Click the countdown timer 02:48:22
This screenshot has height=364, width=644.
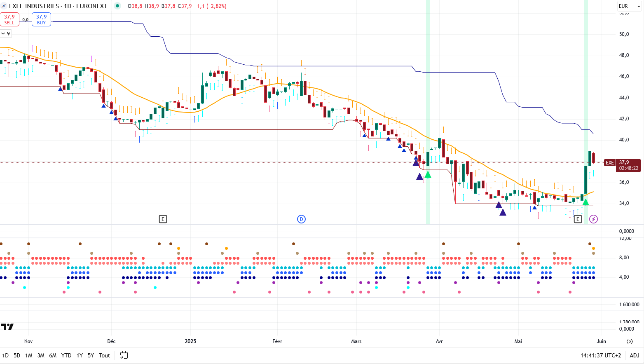(629, 168)
